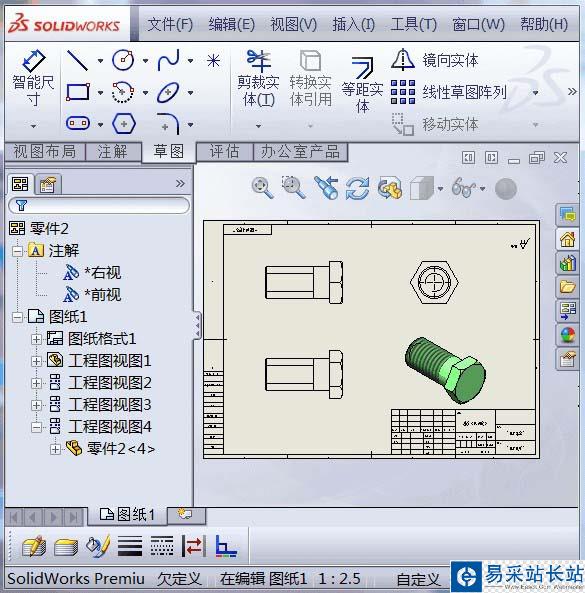
Task: Switch to the 评估 tab
Action: tap(224, 152)
